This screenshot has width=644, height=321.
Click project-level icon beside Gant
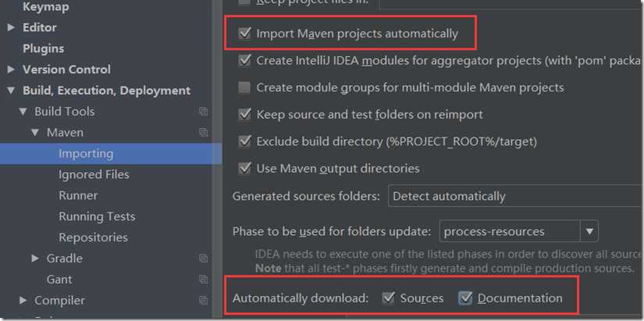[203, 279]
